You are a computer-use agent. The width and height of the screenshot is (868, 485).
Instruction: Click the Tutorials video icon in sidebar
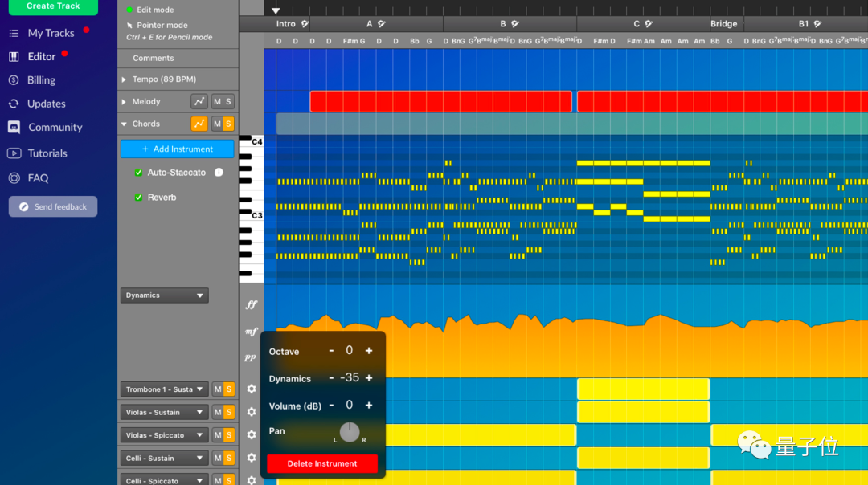(x=14, y=153)
